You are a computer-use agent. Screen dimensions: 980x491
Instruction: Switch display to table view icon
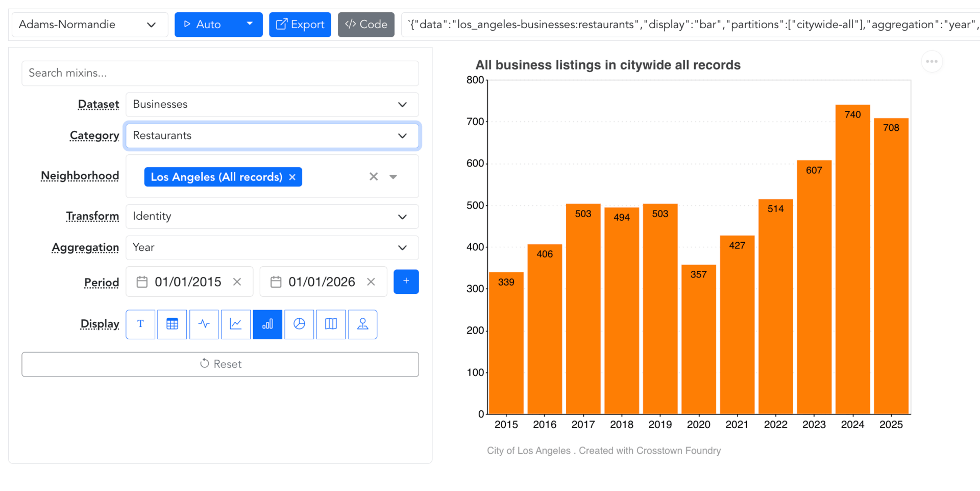click(173, 324)
